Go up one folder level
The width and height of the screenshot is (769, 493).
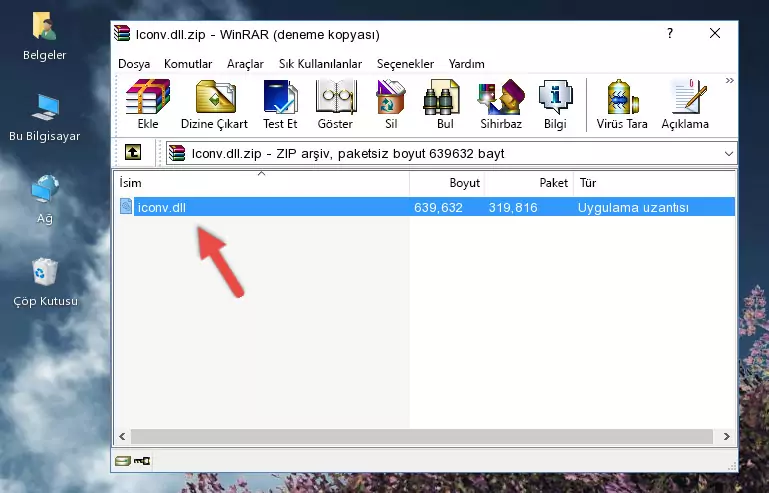point(133,152)
